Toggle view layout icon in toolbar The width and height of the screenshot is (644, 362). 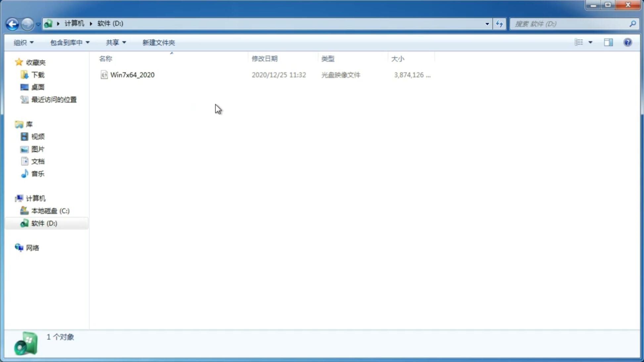point(609,42)
